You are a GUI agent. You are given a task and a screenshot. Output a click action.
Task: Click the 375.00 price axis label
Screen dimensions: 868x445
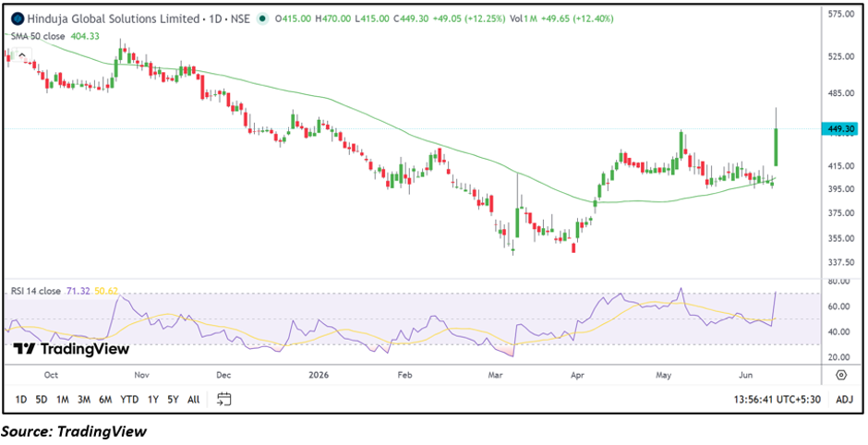[x=839, y=213]
